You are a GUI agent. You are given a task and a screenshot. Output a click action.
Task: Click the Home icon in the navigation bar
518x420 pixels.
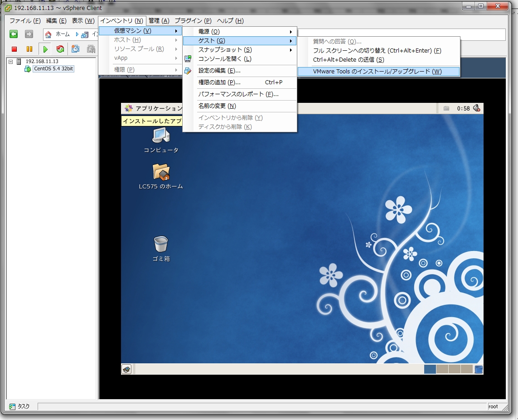(48, 34)
